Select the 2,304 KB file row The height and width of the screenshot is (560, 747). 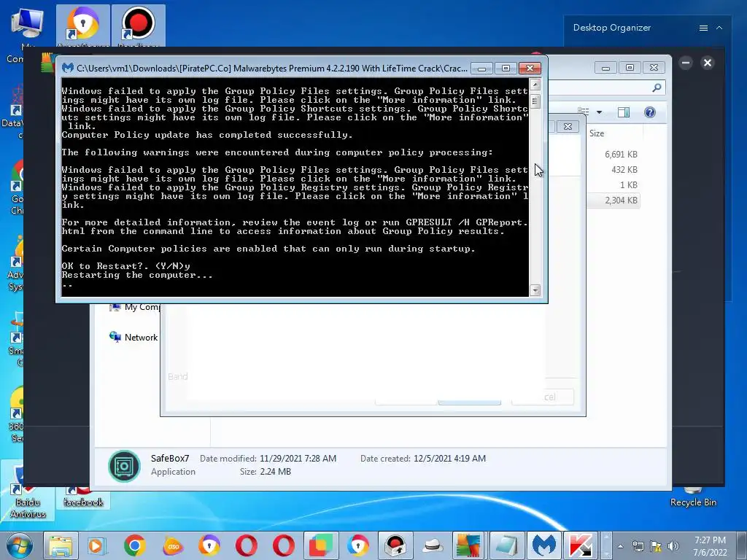613,201
